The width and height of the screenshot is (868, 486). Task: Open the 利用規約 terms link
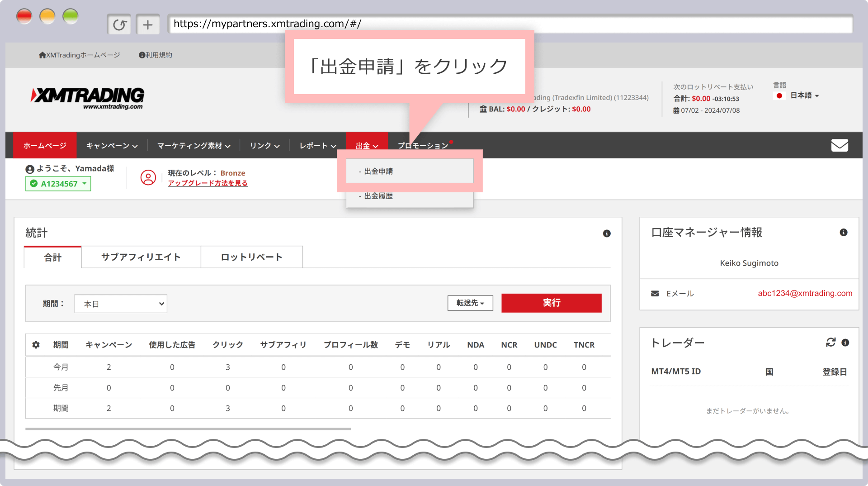pyautogui.click(x=155, y=55)
